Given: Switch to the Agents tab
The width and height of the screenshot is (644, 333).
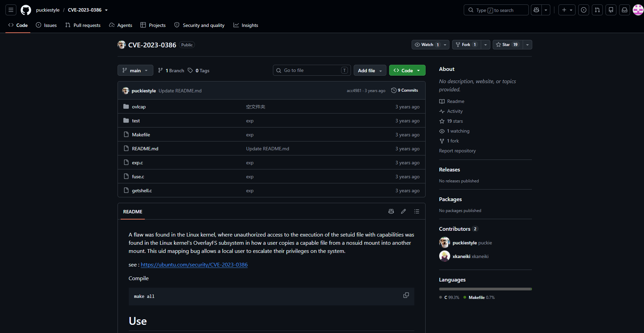Looking at the screenshot, I should point(121,25).
